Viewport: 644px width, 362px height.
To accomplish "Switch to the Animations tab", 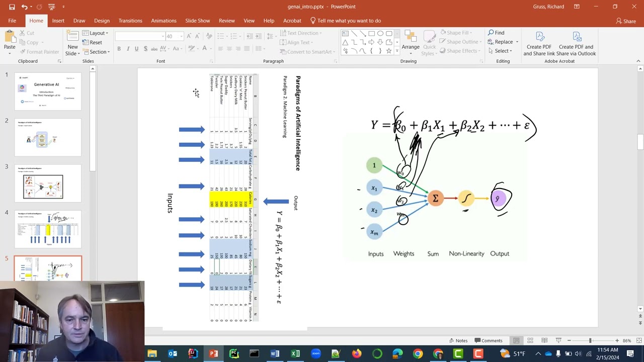I will [x=164, y=21].
